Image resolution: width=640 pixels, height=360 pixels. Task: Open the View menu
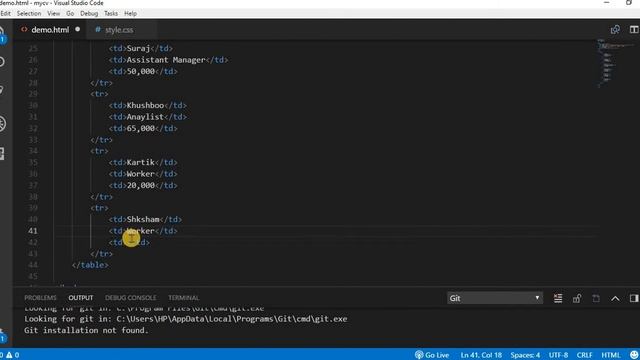tap(53, 13)
